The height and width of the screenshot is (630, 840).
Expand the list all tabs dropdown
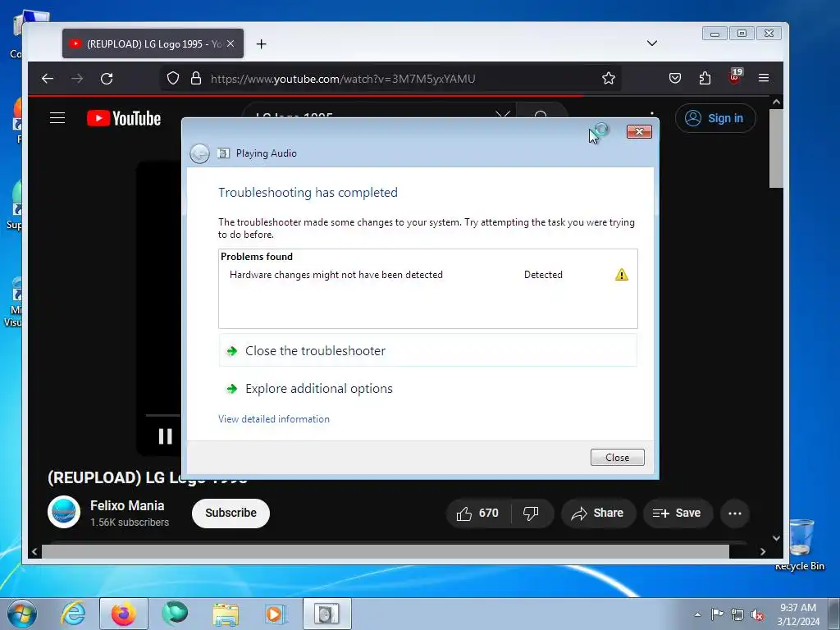click(652, 43)
